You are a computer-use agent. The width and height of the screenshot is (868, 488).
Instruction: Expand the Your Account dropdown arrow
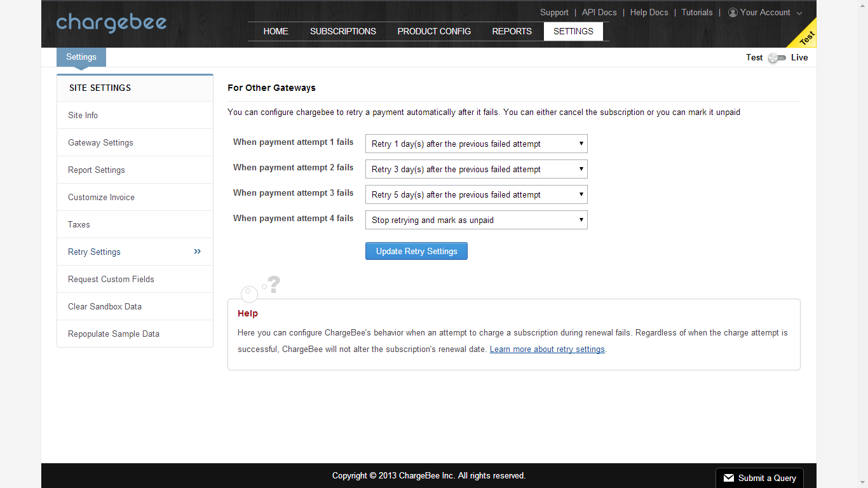coord(799,13)
